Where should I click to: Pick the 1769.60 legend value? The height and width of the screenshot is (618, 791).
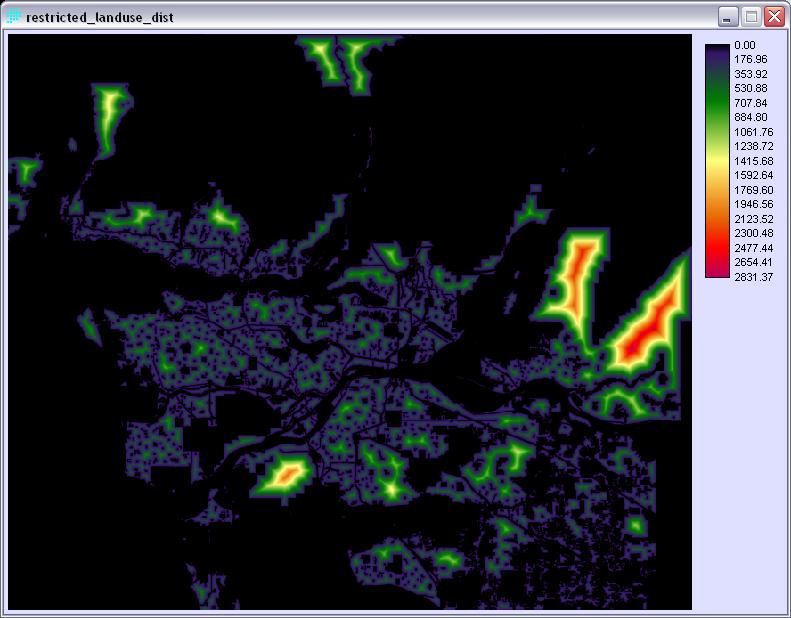point(752,190)
